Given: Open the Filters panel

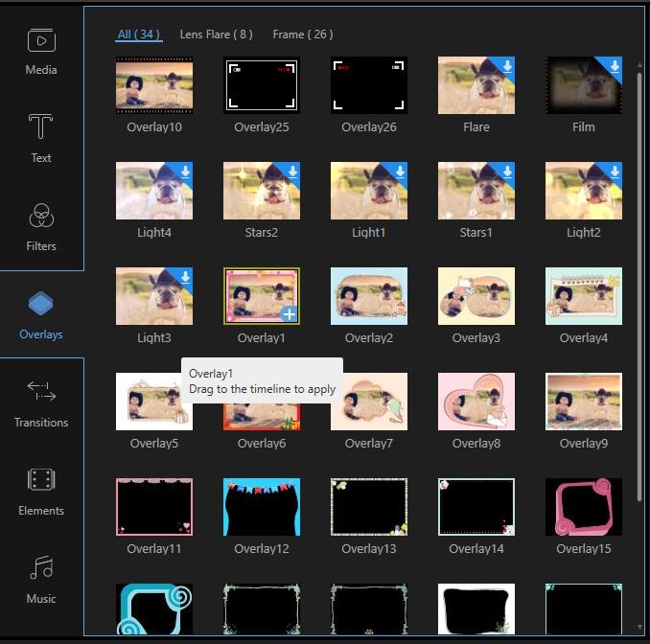Looking at the screenshot, I should (x=41, y=227).
